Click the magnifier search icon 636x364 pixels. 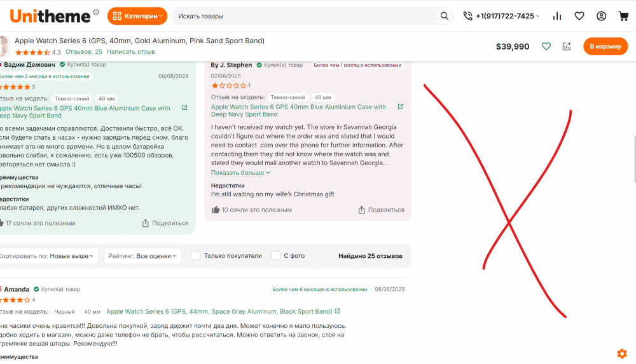444,17
